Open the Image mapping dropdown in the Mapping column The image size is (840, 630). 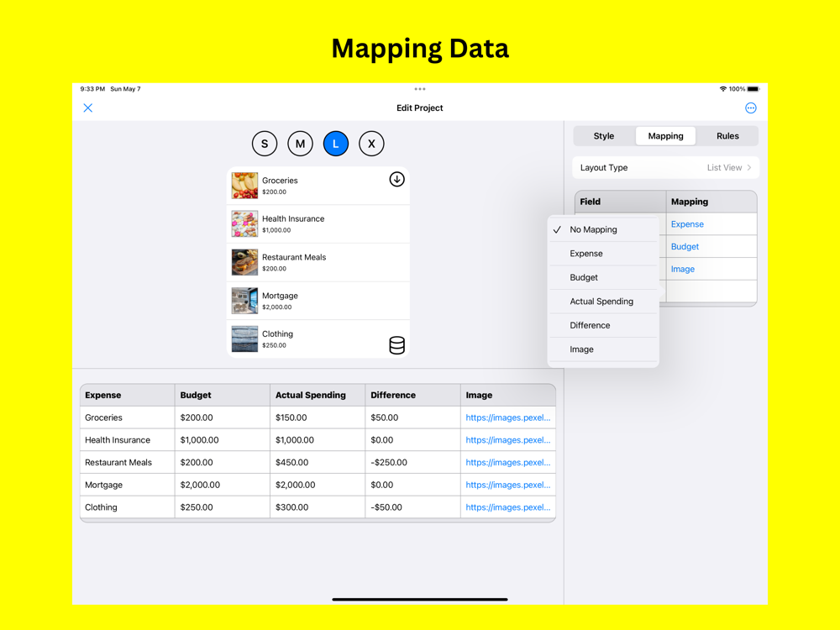711,269
